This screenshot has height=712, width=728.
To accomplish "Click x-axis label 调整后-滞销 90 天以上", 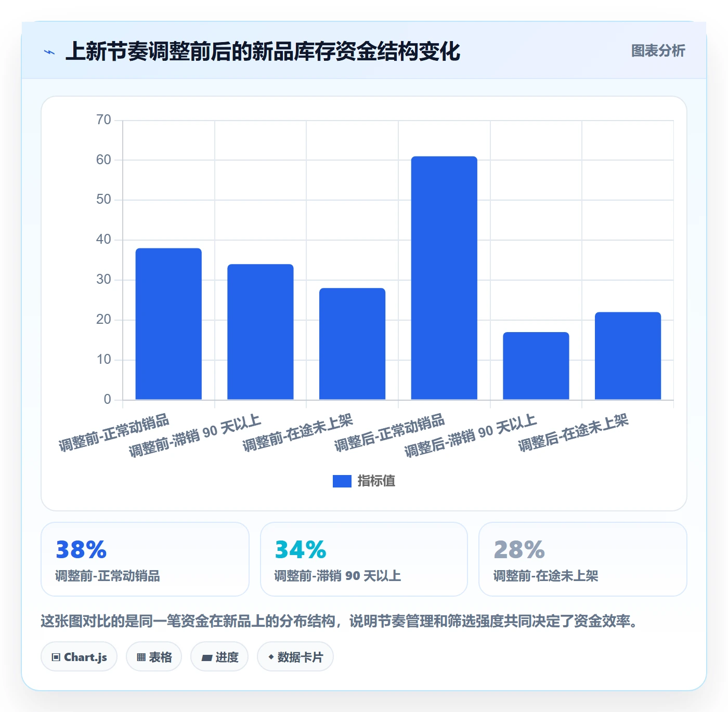I will pos(470,436).
